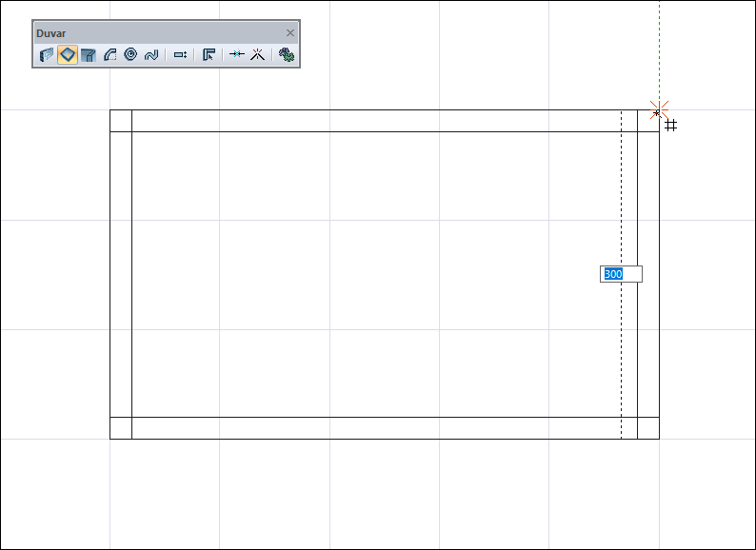Click the bottom-right wall corner square
The image size is (756, 550).
648,428
